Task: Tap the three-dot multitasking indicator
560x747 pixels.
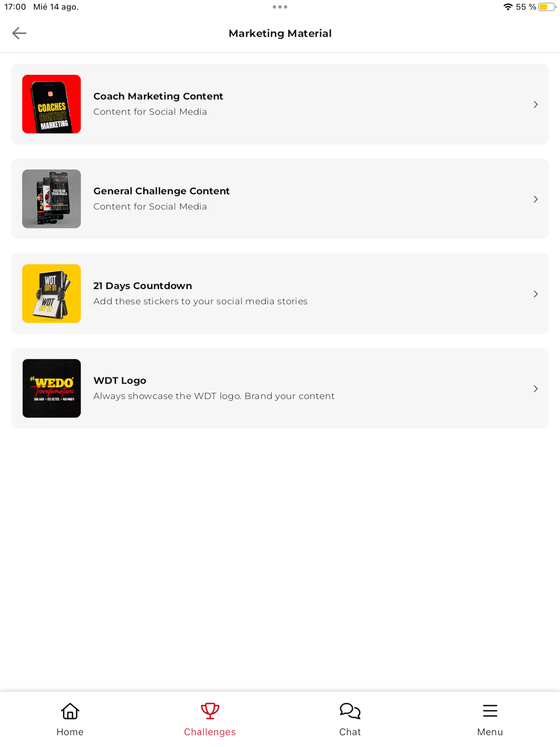Action: click(x=280, y=7)
